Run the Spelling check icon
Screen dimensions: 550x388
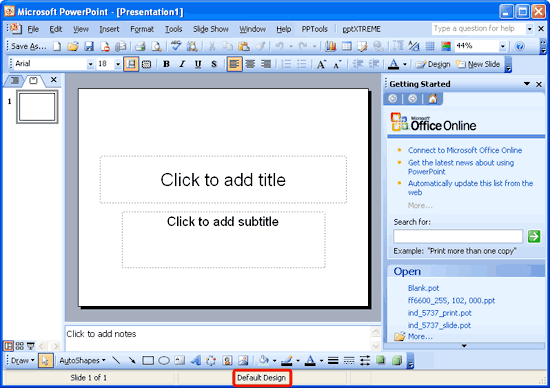click(176, 46)
